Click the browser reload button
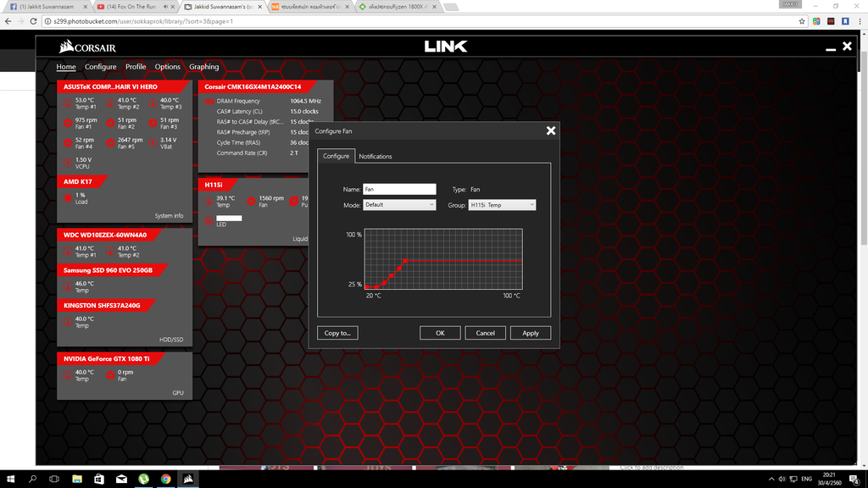This screenshot has width=868, height=488. [33, 21]
